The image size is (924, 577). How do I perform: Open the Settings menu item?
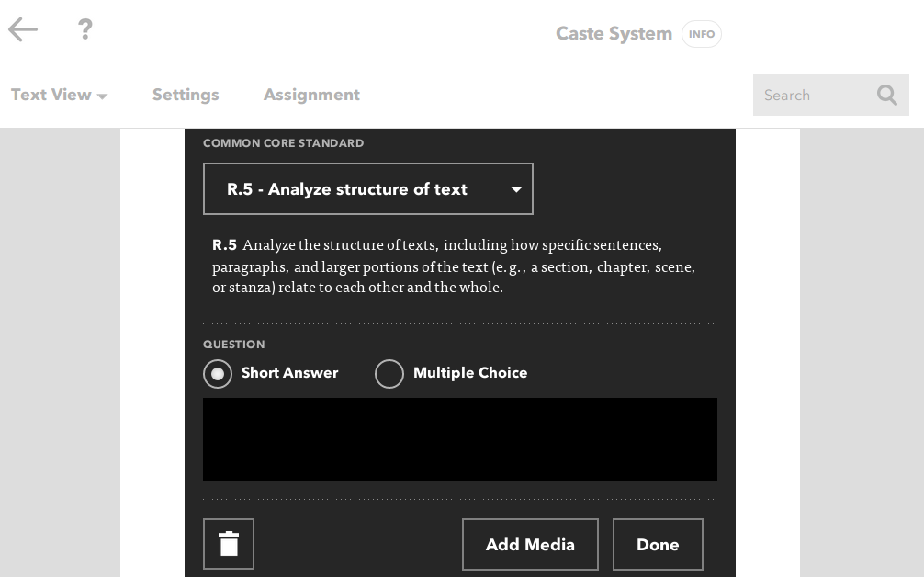[186, 95]
